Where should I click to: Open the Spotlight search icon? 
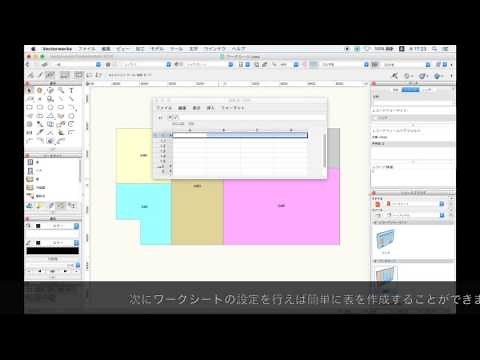pyautogui.click(x=435, y=49)
